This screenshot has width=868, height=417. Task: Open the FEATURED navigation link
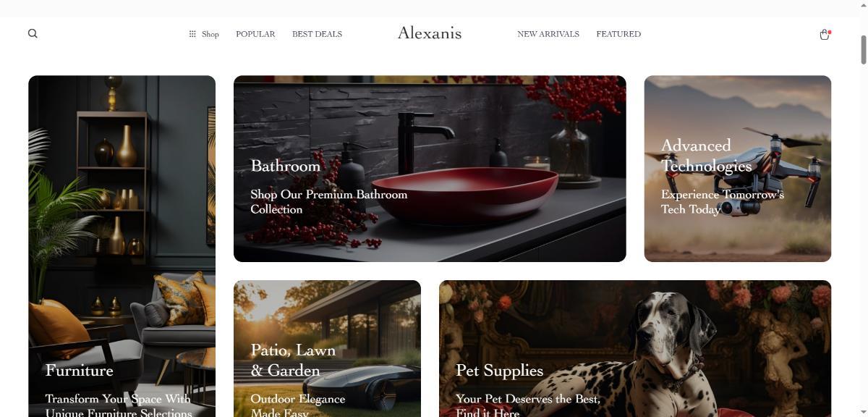click(618, 34)
